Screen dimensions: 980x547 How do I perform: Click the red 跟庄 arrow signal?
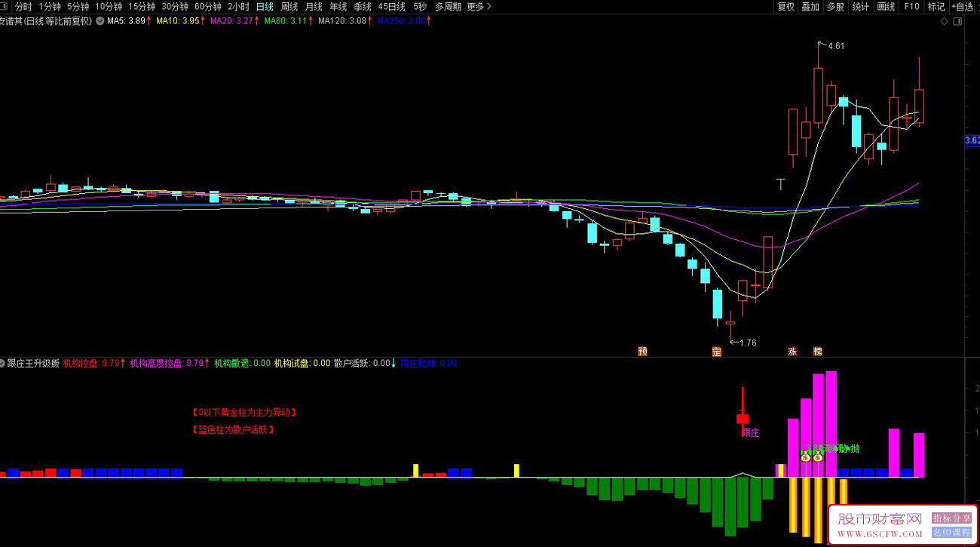743,411
